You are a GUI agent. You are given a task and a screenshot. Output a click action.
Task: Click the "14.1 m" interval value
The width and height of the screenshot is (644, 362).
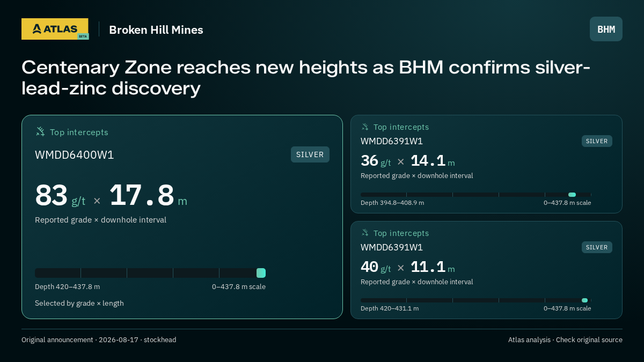[433, 161]
